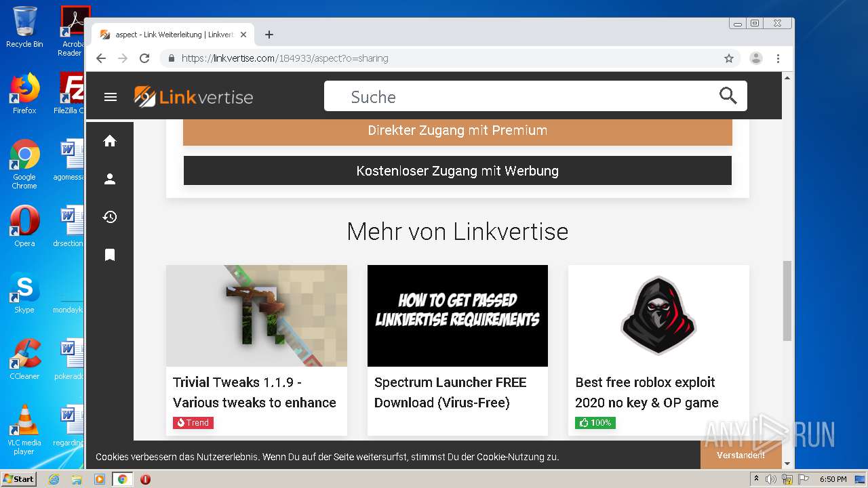Open the history sidebar icon
The width and height of the screenshot is (868, 488).
click(x=110, y=217)
